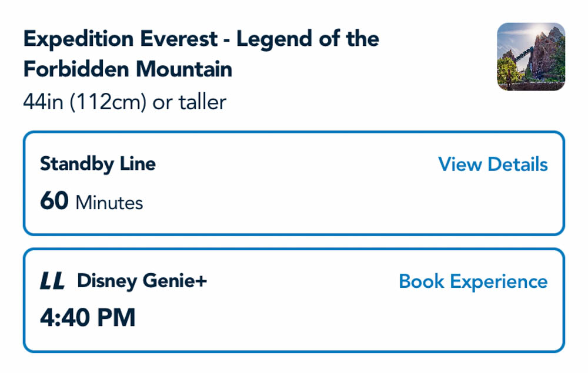Select the 4:40 PM return time
Screen dimensions: 588x373
pyautogui.click(x=88, y=318)
